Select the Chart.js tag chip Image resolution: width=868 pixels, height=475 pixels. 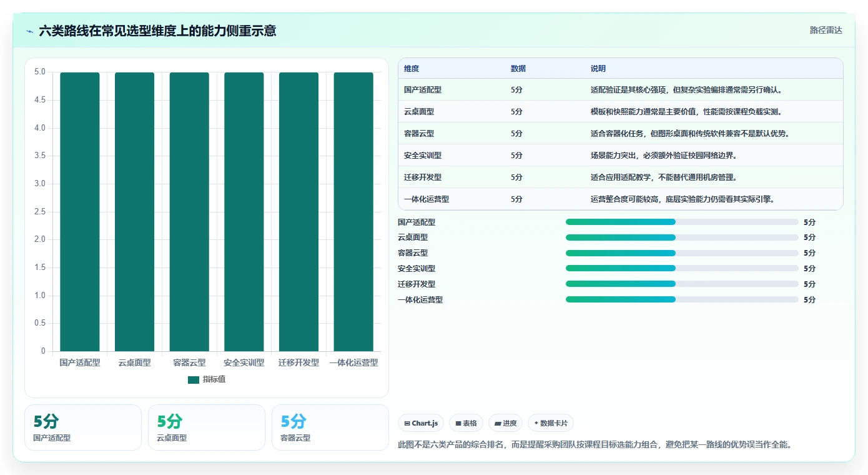421,423
